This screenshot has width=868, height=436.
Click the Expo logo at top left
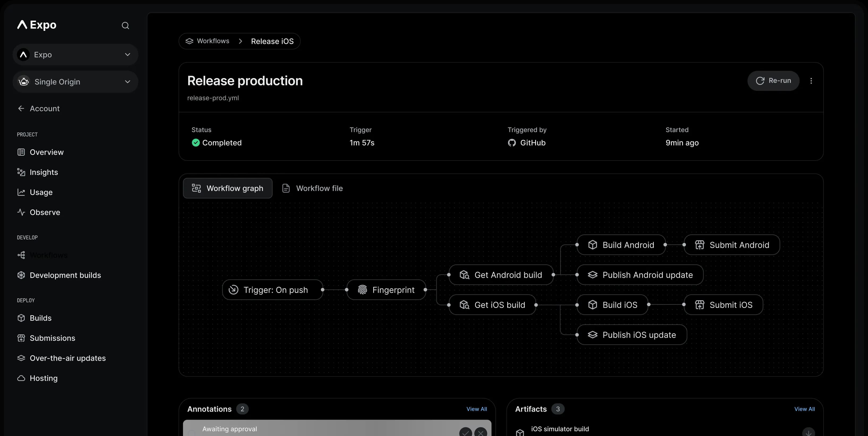(37, 25)
